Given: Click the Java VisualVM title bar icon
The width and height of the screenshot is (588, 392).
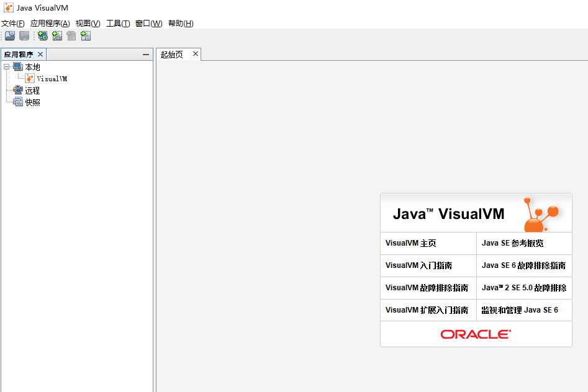Looking at the screenshot, I should click(x=9, y=7).
